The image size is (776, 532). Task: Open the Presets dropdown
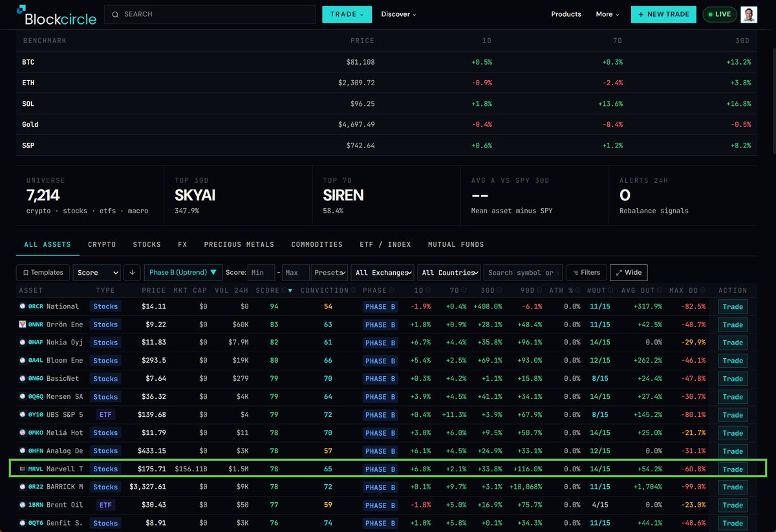click(330, 273)
